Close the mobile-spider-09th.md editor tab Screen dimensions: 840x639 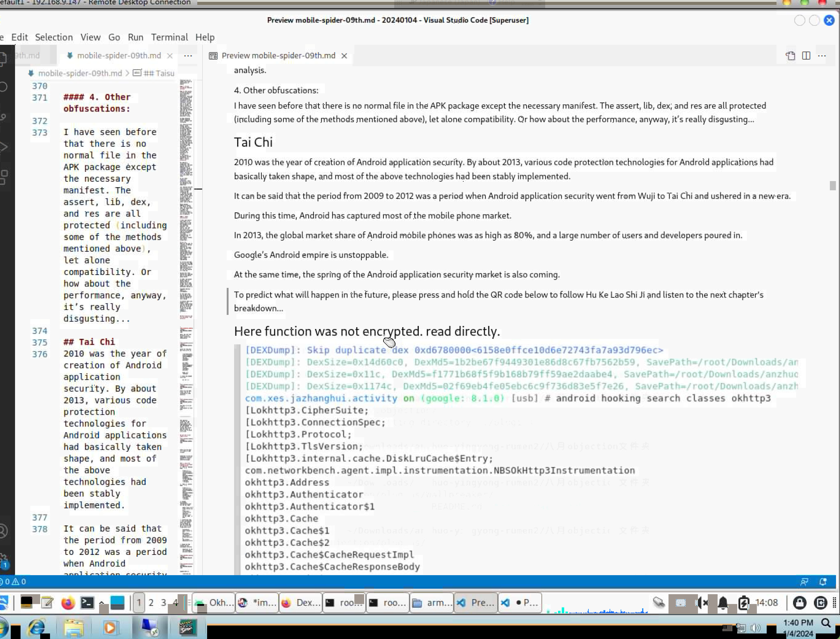170,56
